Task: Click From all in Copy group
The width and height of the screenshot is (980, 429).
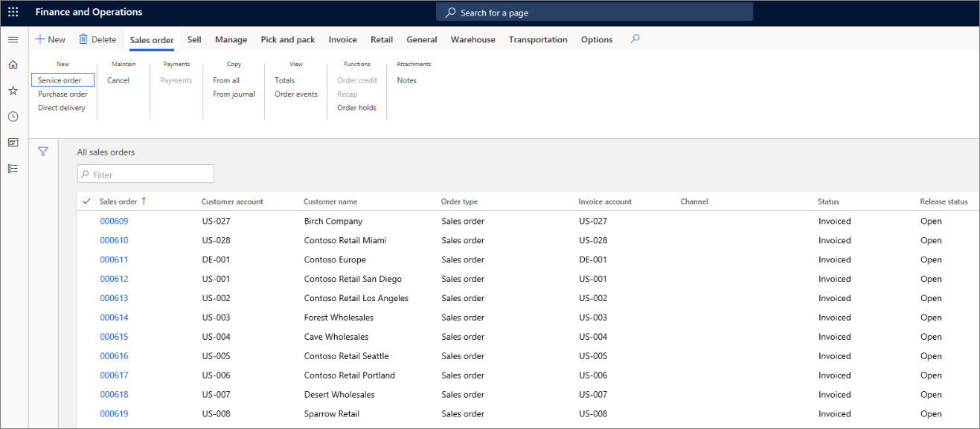Action: tap(226, 80)
